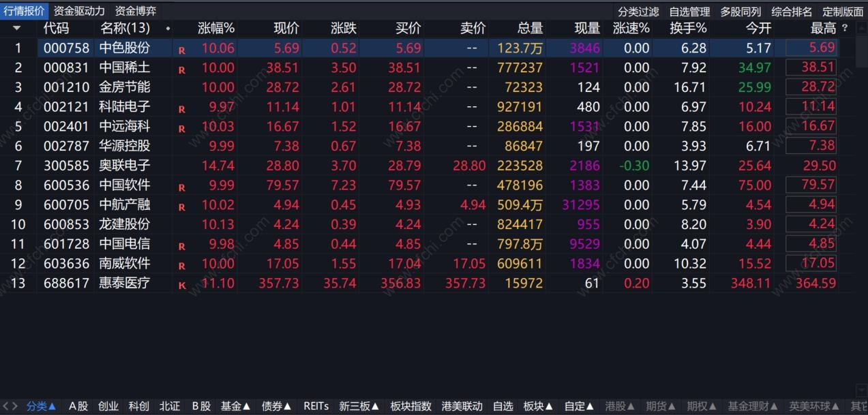The image size is (868, 415).
Task: Click the left scroll arrow in bottom tab bar
Action: coord(6,406)
